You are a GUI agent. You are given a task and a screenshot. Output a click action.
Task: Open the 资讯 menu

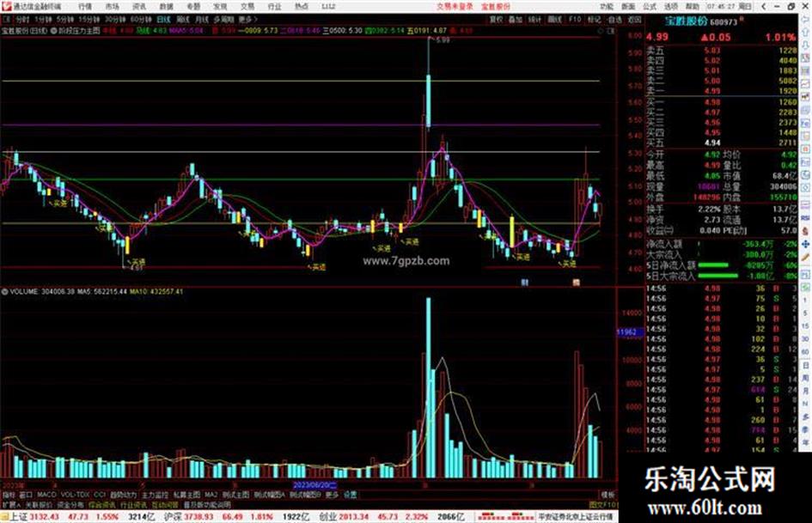[x=139, y=7]
